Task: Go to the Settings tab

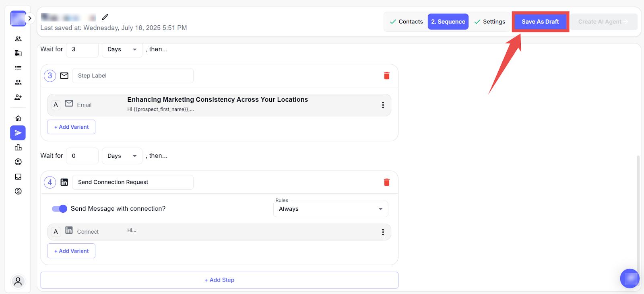Action: 490,22
